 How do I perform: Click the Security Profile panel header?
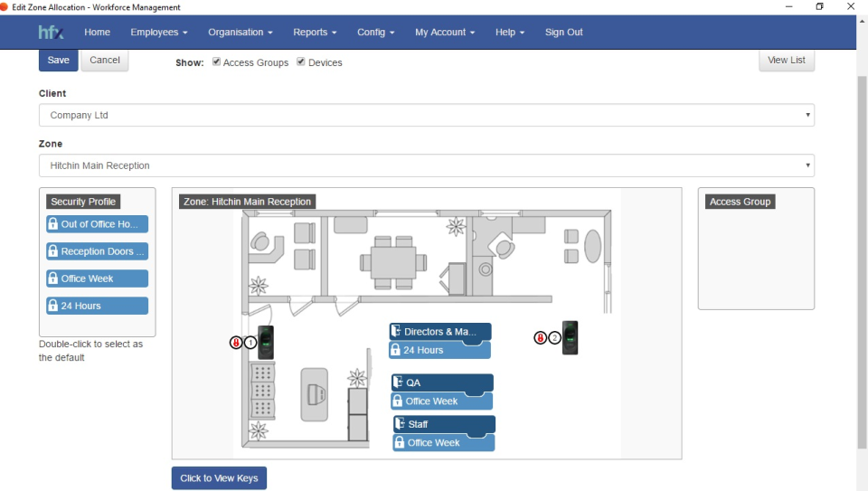pos(83,202)
